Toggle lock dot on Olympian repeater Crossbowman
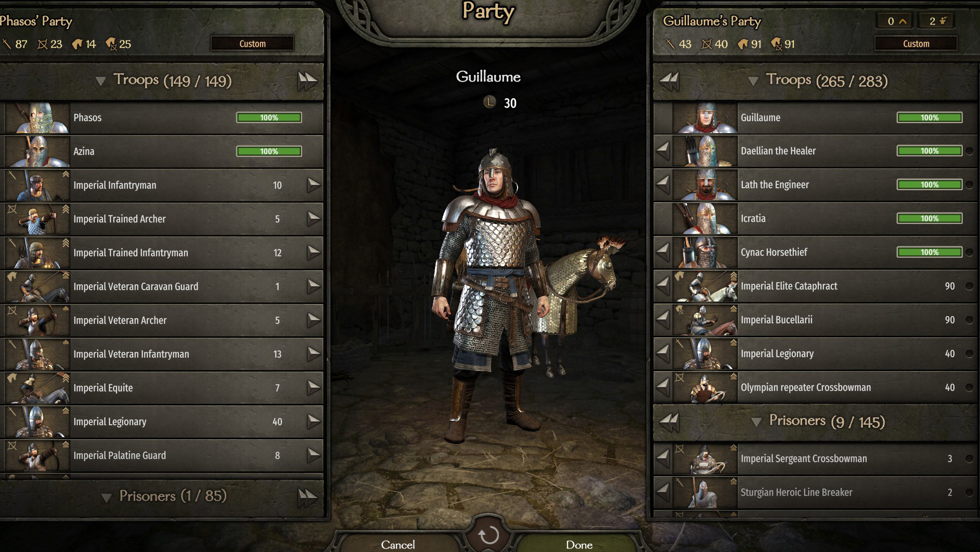The width and height of the screenshot is (980, 552). point(969,387)
